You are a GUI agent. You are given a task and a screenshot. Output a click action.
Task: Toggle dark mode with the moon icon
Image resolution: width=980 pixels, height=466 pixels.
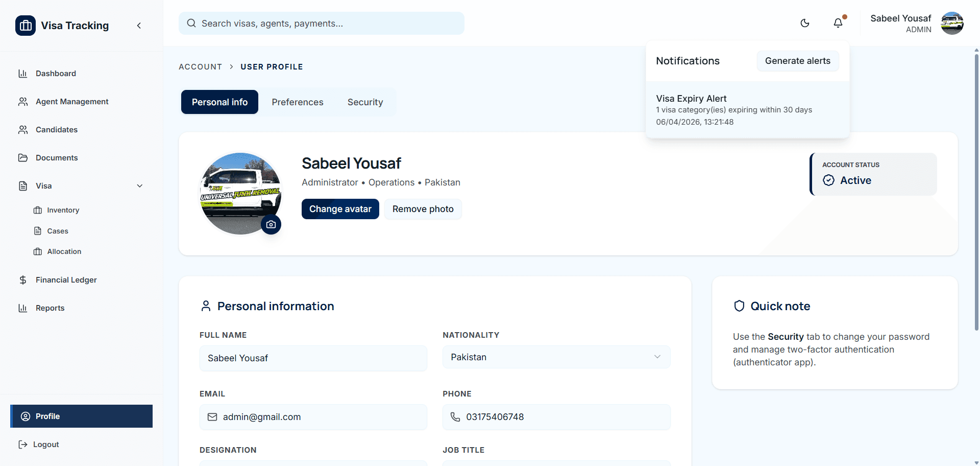[805, 23]
